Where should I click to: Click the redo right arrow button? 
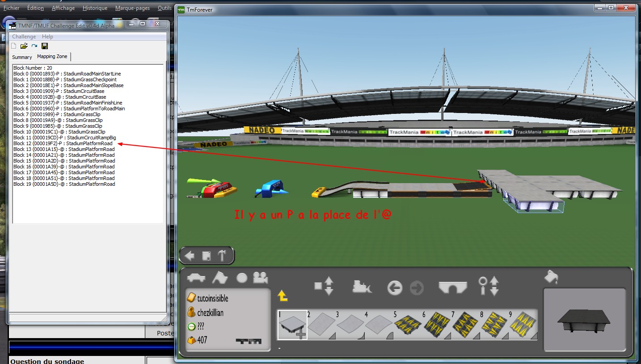417,288
